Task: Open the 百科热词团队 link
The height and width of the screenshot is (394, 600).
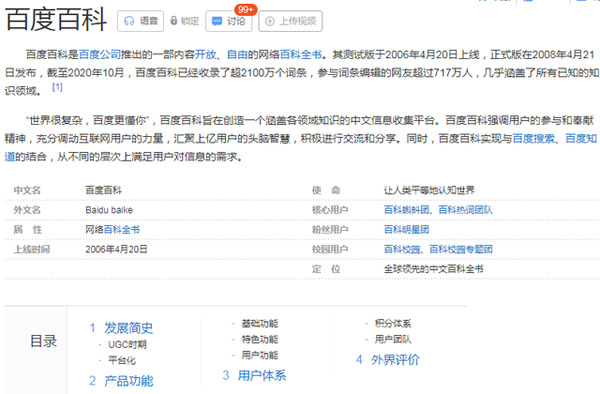Action: coord(465,210)
